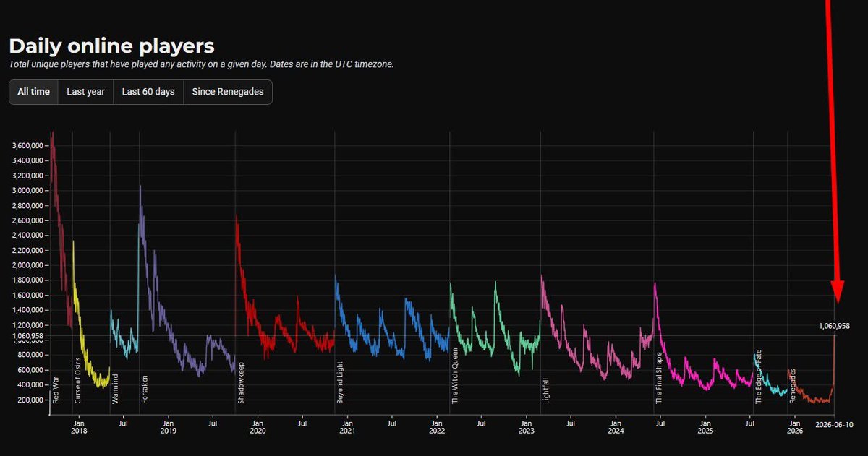Image resolution: width=868 pixels, height=456 pixels.
Task: Show data Since Renegades
Action: 228,92
